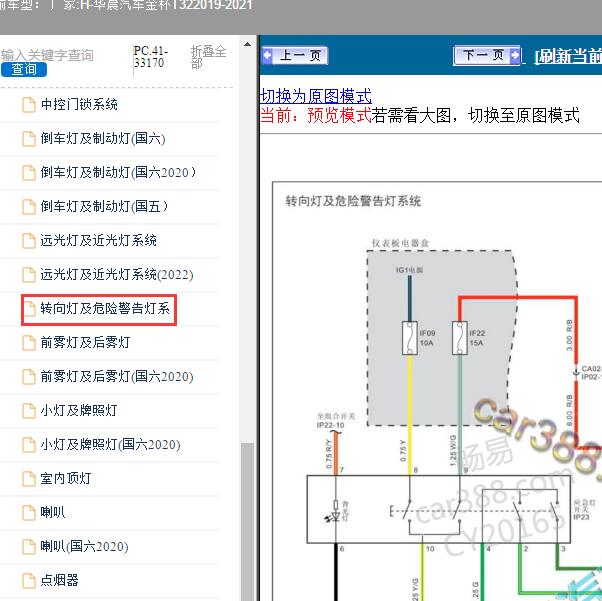Open the 喇叭 entry without 国六2020
This screenshot has width=602, height=601.
point(53,512)
